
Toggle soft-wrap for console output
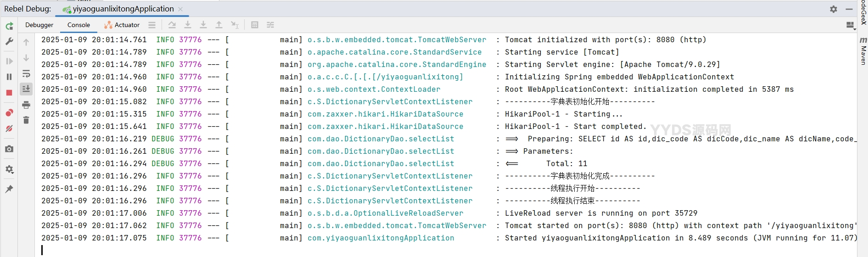click(x=26, y=74)
